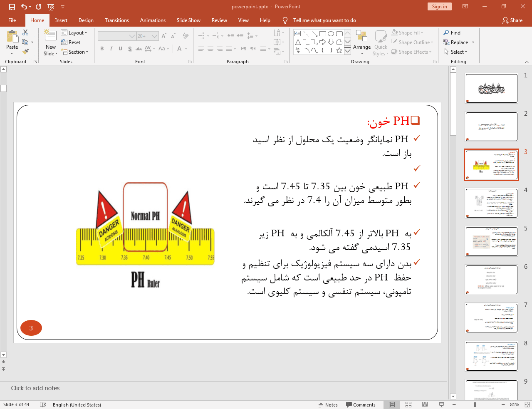Fit slide to current window
The image size is (532, 409).
click(527, 404)
